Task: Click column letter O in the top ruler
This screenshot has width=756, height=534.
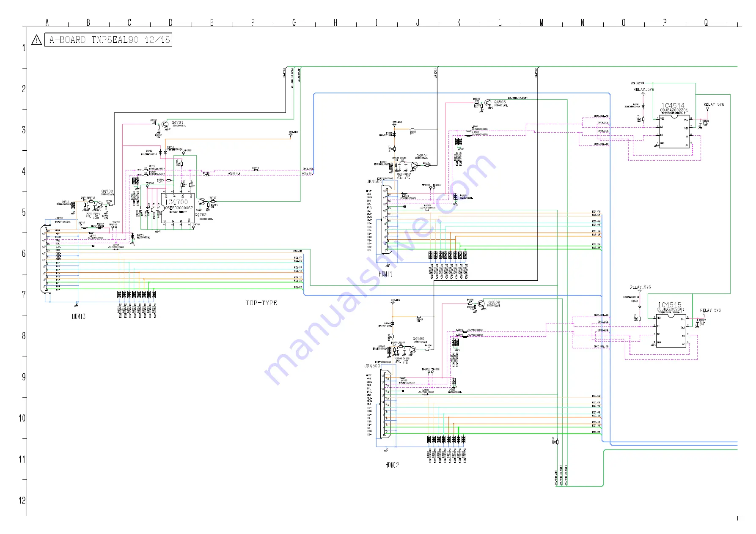Action: [x=624, y=23]
